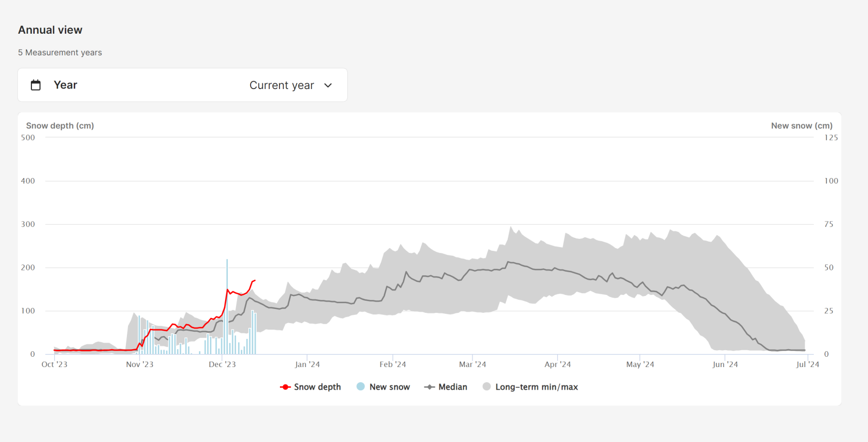Hide Long-term min/max via legend text
The image size is (868, 442).
536,387
